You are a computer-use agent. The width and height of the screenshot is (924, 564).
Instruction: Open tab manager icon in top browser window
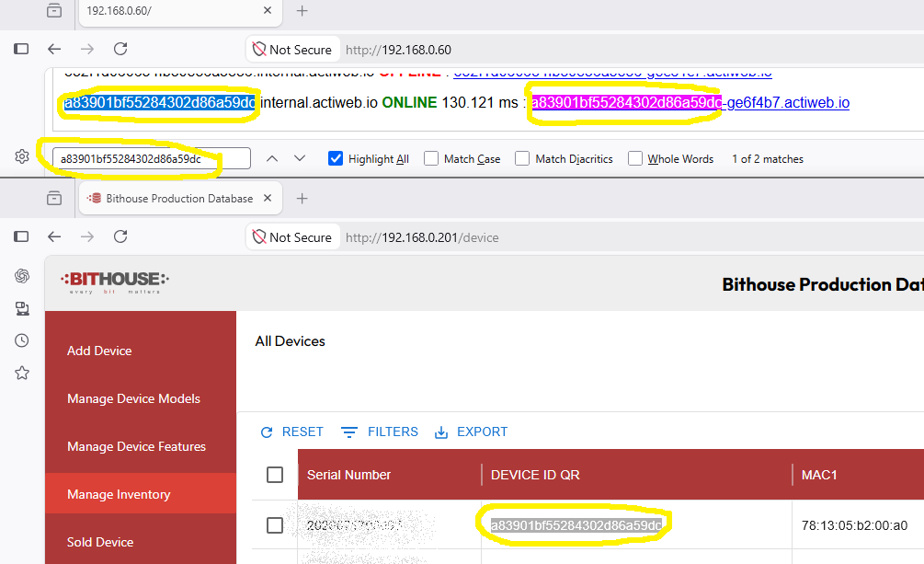tap(54, 10)
